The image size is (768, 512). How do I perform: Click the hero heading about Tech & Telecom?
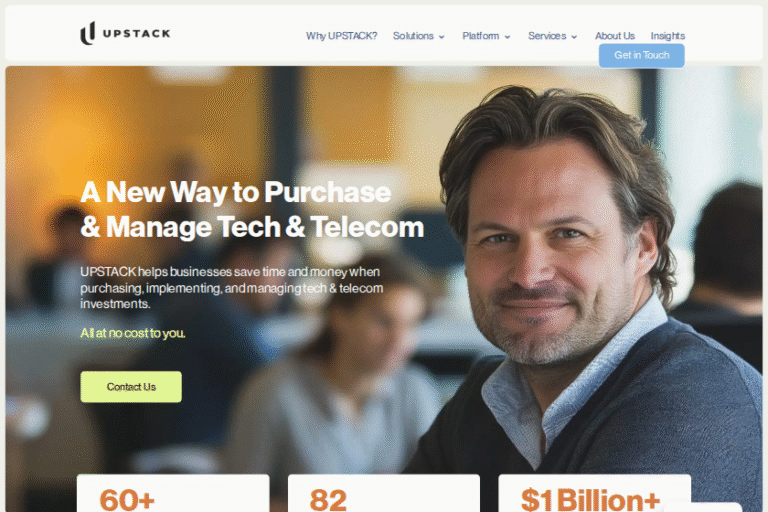coord(252,209)
